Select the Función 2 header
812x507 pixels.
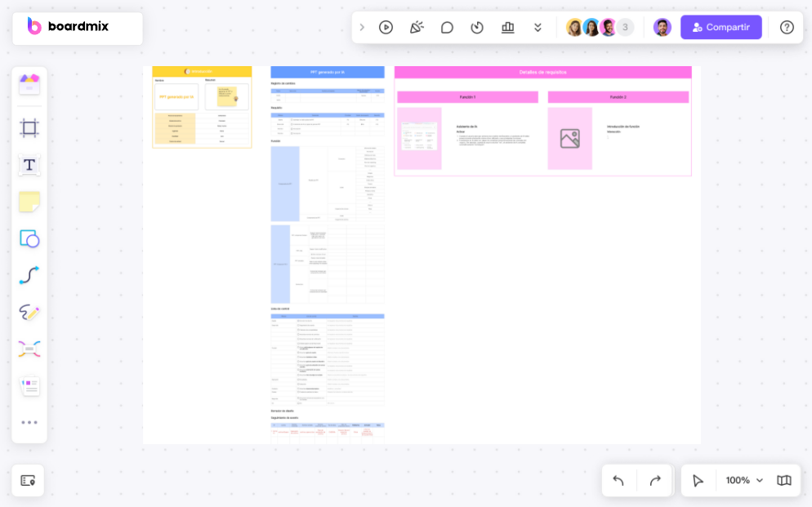(x=618, y=97)
